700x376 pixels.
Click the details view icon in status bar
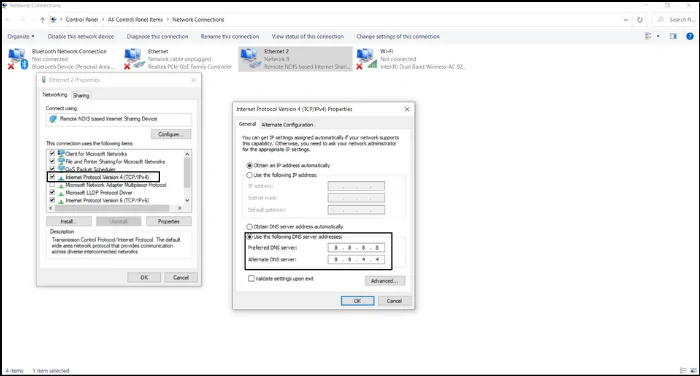pos(683,371)
